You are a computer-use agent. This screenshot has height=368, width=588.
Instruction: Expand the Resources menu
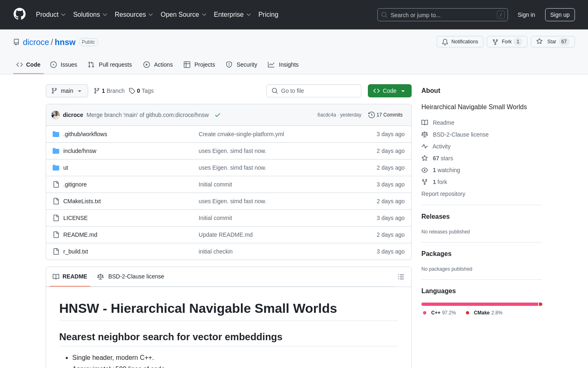coord(134,14)
